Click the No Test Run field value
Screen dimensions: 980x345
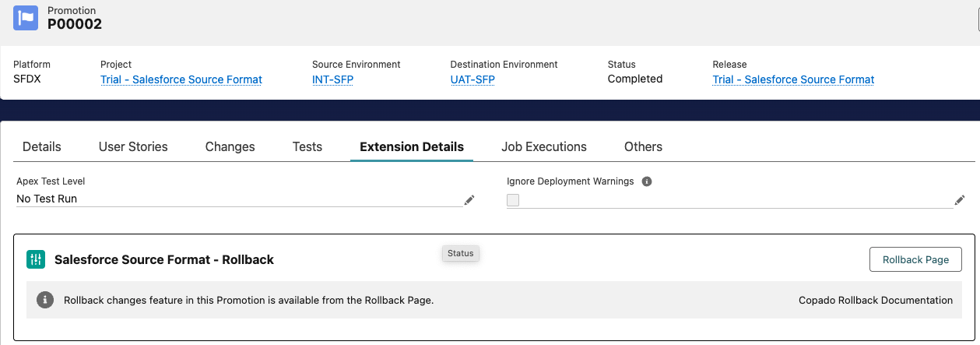47,199
